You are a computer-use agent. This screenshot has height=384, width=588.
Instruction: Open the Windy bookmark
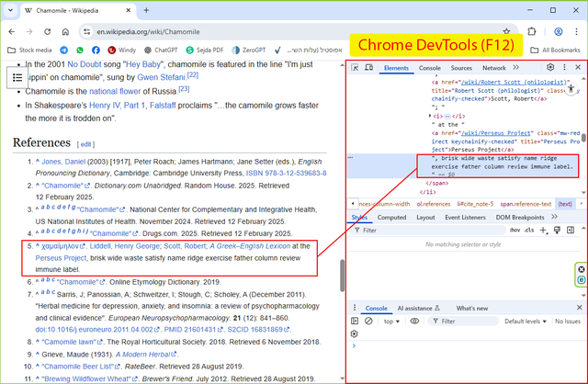(x=122, y=50)
